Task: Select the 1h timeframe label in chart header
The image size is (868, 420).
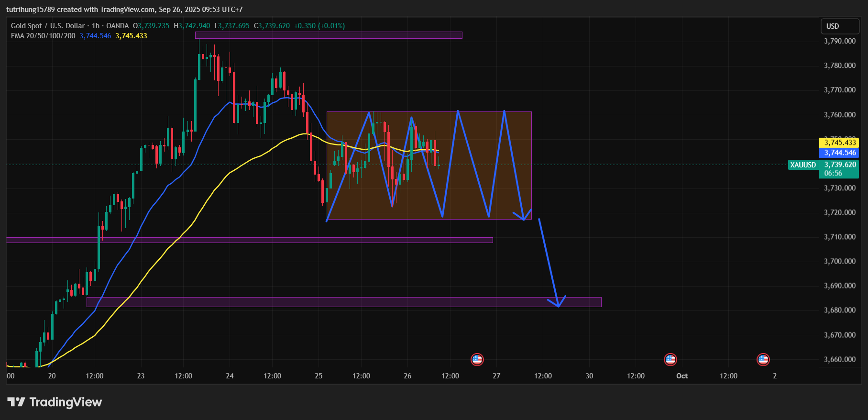Action: coord(96,26)
